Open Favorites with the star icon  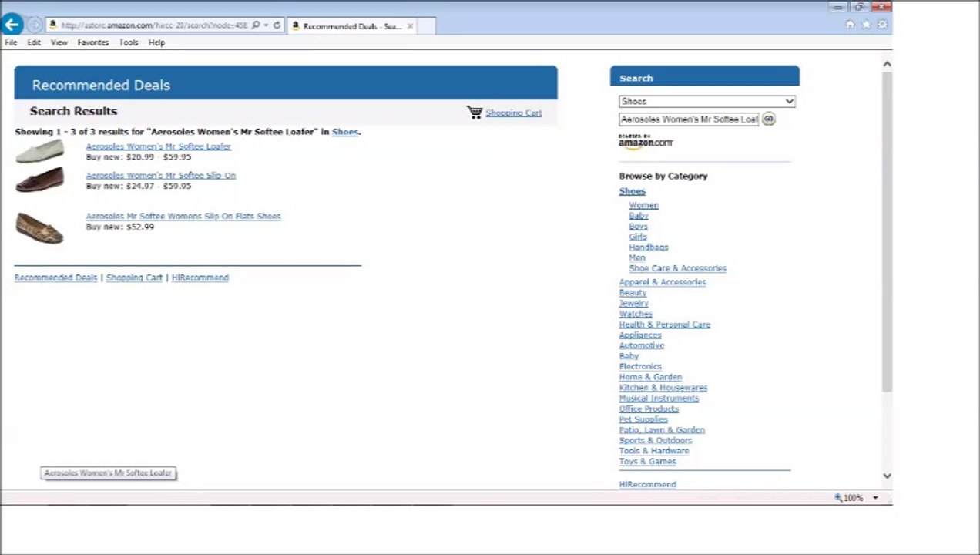tap(866, 25)
